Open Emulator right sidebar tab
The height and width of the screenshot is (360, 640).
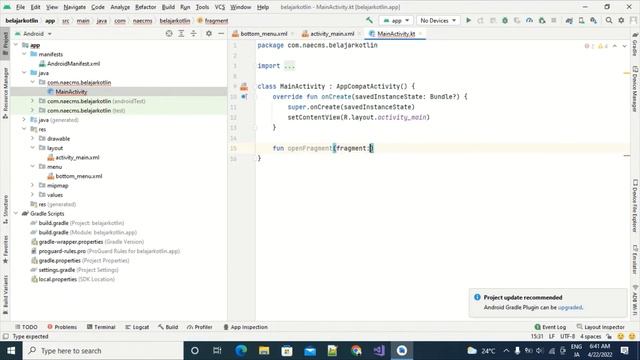(635, 259)
